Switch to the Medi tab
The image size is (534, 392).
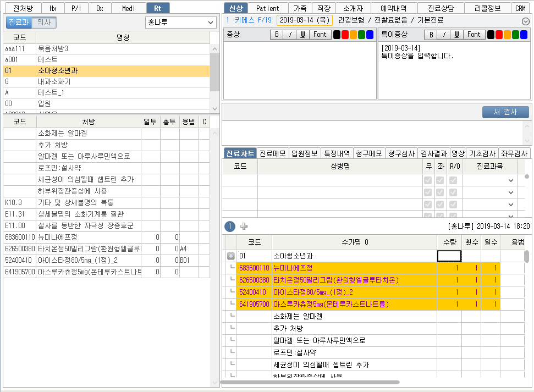pyautogui.click(x=128, y=8)
